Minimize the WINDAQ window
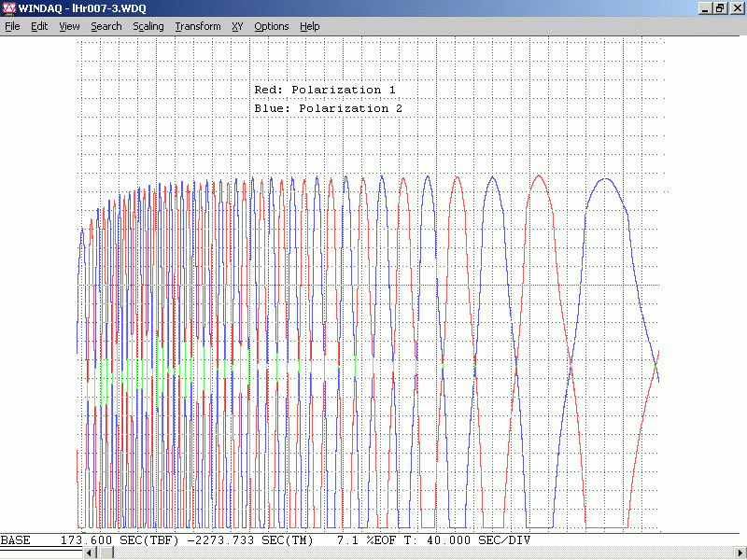 [x=703, y=8]
